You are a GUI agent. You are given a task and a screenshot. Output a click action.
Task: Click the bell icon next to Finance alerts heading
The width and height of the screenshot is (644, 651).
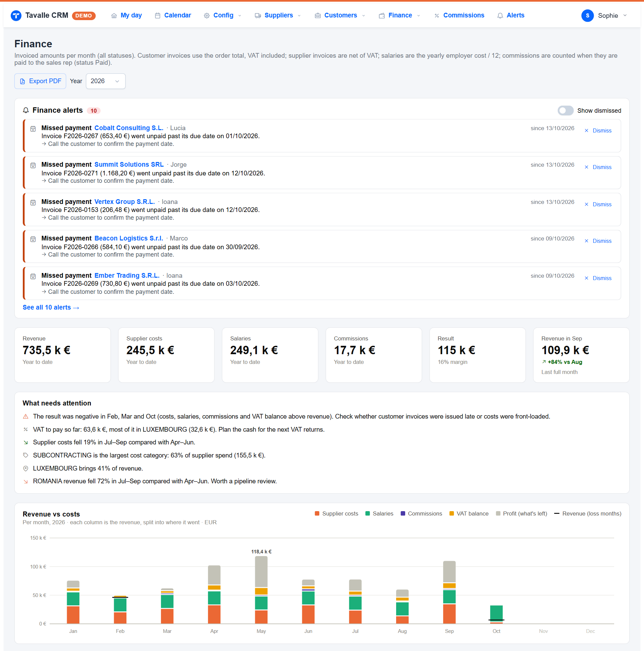(x=25, y=111)
